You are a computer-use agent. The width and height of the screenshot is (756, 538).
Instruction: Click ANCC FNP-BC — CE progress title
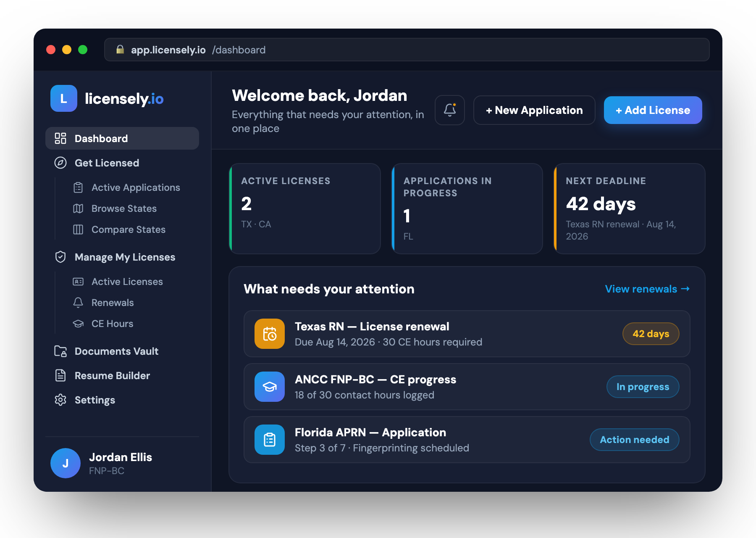point(375,380)
